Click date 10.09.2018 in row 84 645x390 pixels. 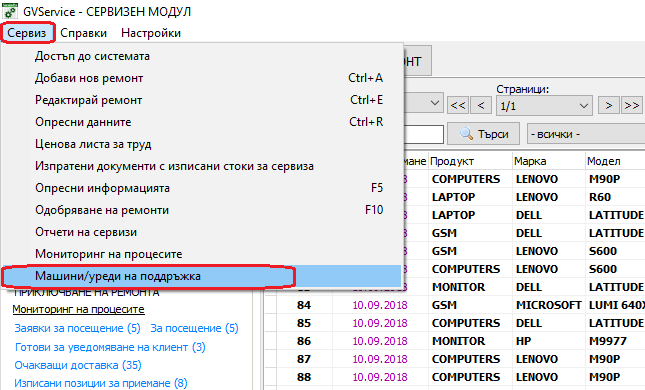coord(380,305)
